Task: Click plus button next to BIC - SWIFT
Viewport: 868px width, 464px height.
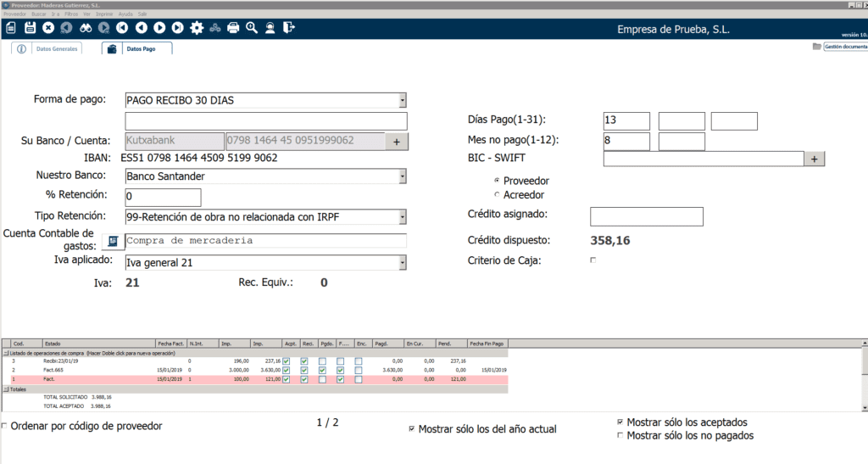Action: pos(814,159)
